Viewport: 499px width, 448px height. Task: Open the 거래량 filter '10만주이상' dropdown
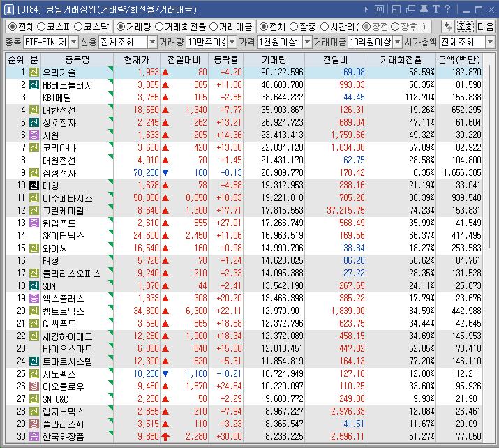point(232,42)
